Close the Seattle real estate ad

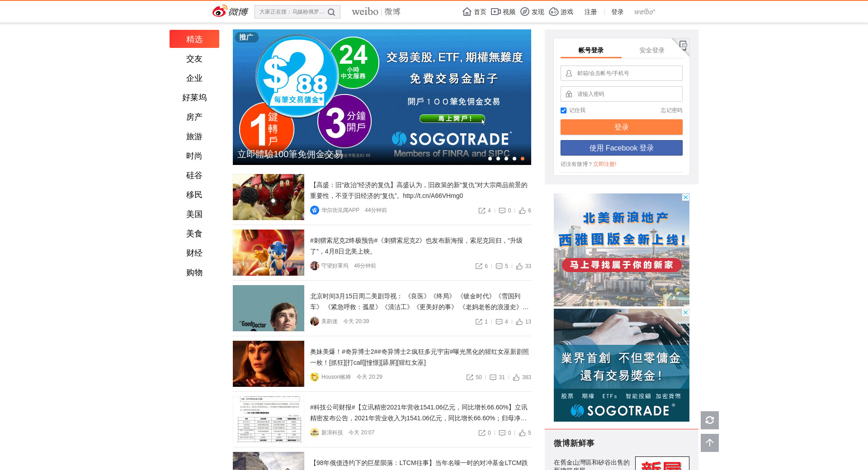685,197
